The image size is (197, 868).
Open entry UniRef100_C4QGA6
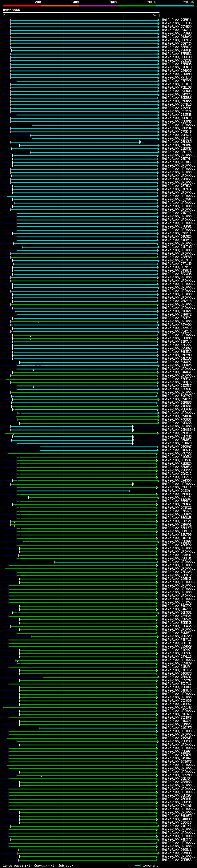[177, 450]
